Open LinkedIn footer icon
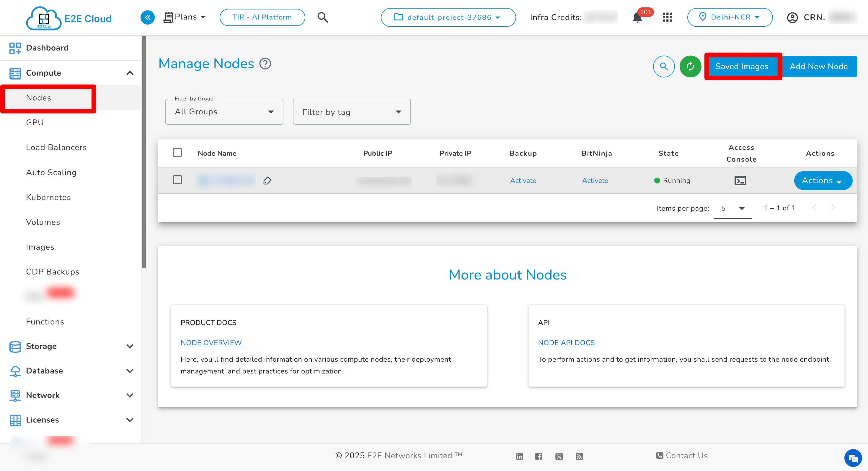 coord(519,457)
